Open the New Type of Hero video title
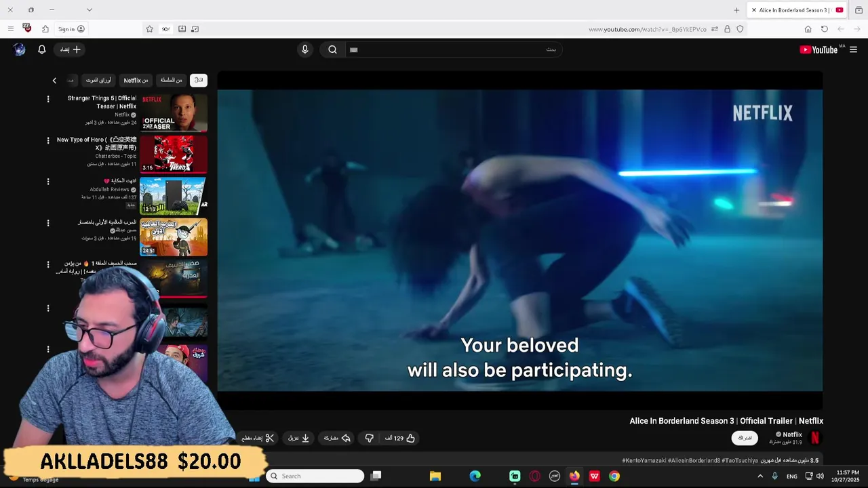This screenshot has width=868, height=488. (x=96, y=144)
